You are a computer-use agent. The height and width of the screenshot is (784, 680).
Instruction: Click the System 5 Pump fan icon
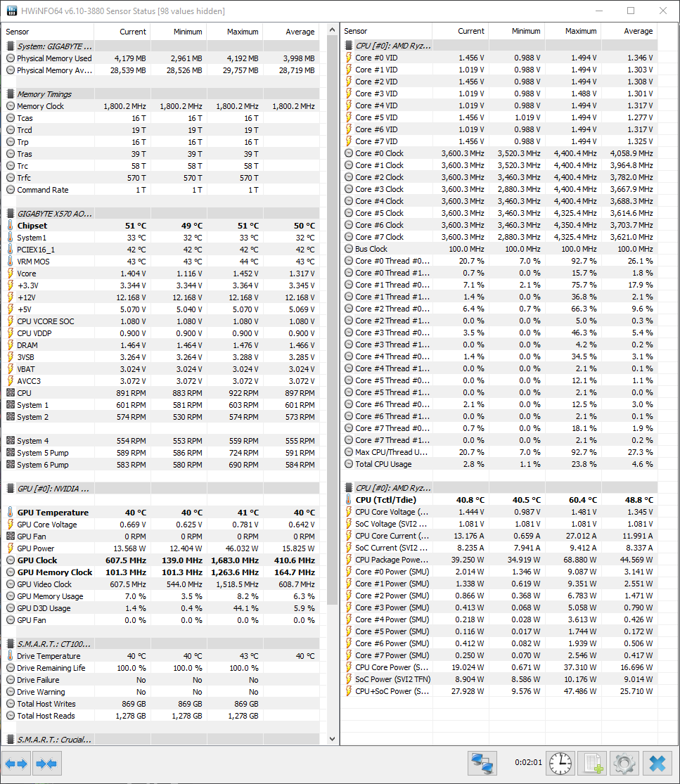11,453
